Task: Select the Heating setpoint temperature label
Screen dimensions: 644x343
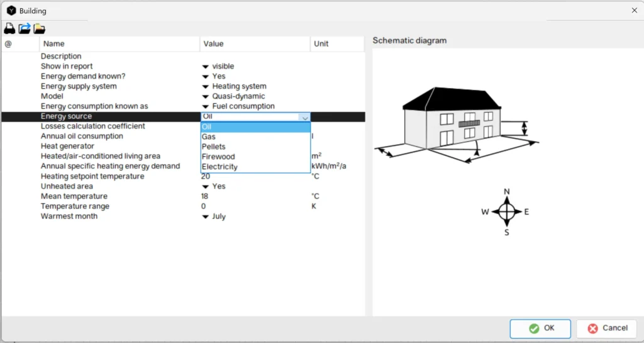Action: (x=92, y=176)
